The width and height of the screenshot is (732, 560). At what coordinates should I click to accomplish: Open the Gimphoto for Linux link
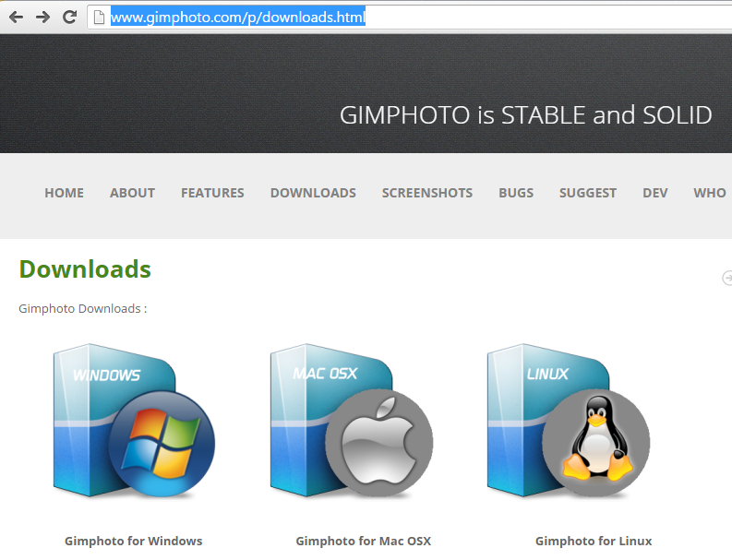594,541
